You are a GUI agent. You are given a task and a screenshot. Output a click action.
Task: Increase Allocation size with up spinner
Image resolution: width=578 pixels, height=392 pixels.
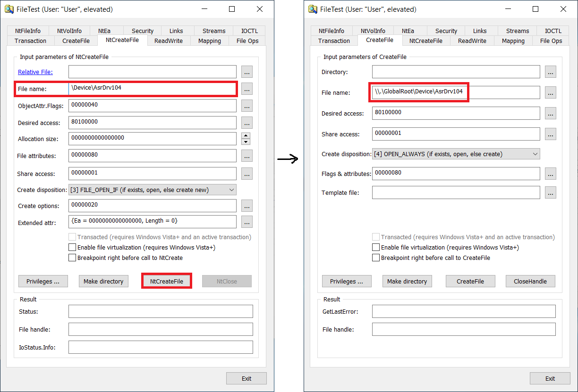click(x=246, y=136)
